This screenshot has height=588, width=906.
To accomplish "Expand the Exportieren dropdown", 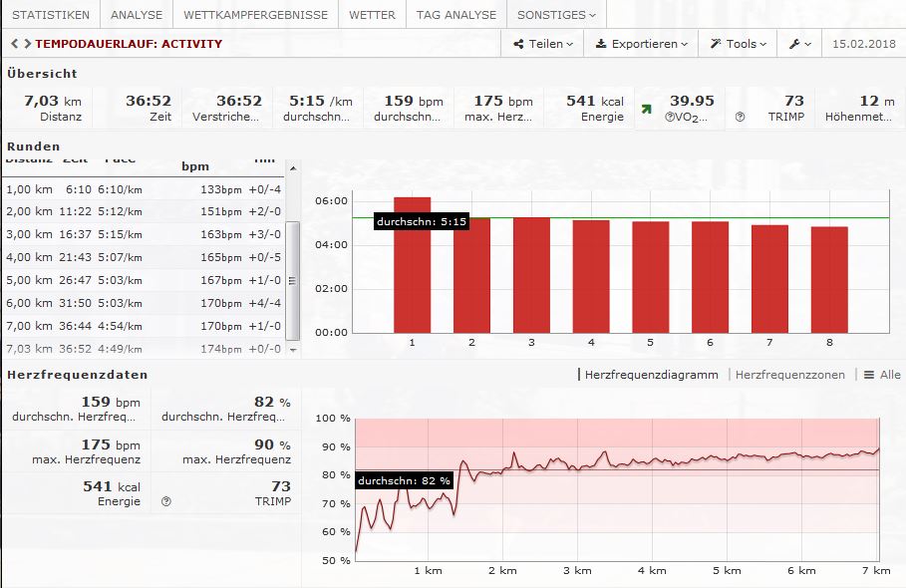I will pos(641,44).
